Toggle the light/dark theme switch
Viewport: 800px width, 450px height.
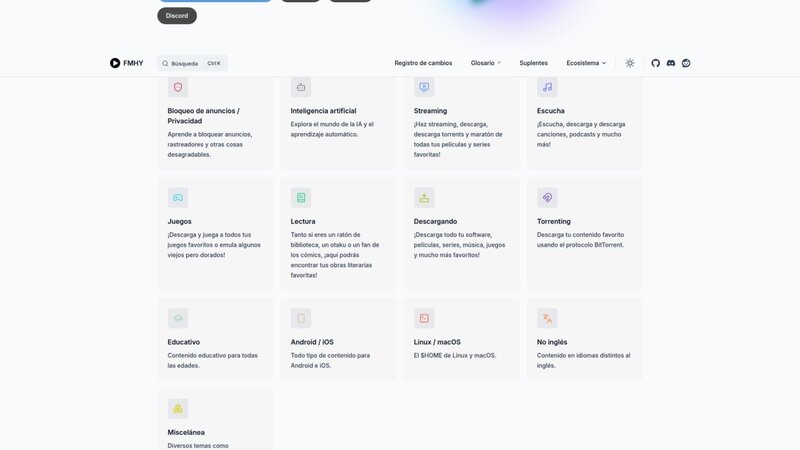(630, 63)
